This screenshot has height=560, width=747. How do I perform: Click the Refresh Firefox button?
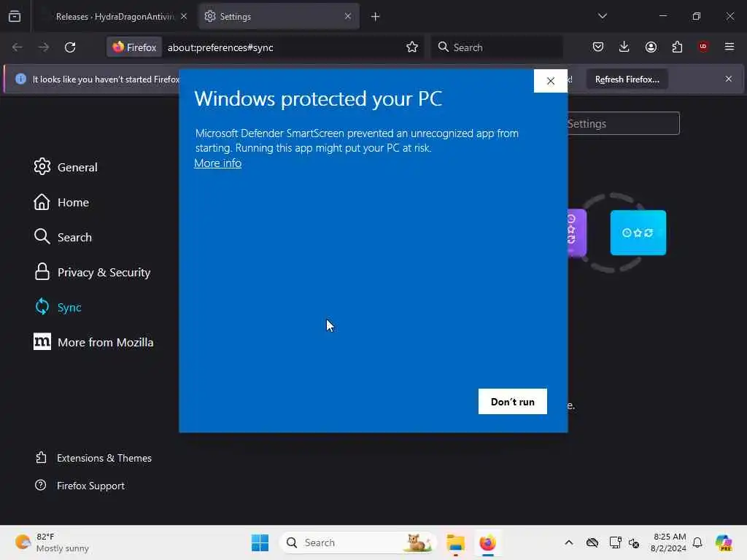(x=627, y=79)
